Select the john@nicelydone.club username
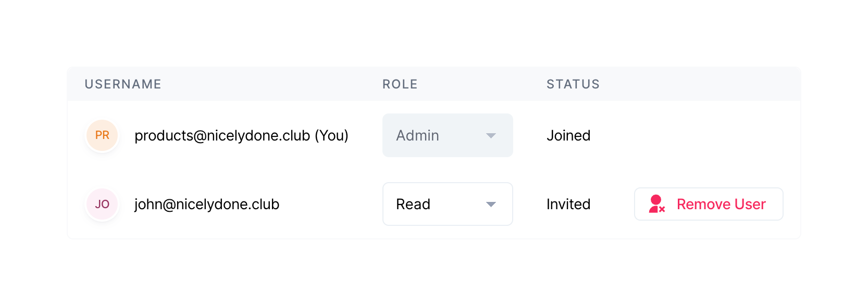 pos(207,204)
